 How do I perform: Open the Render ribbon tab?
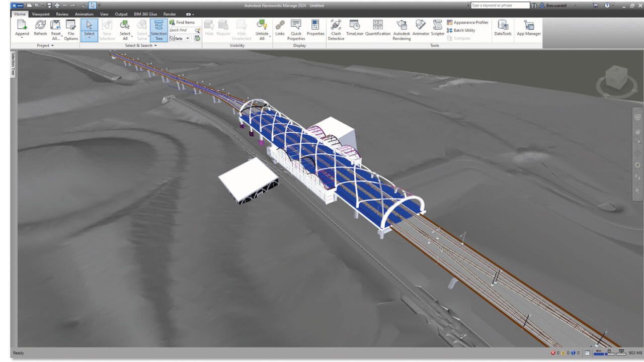[x=170, y=14]
